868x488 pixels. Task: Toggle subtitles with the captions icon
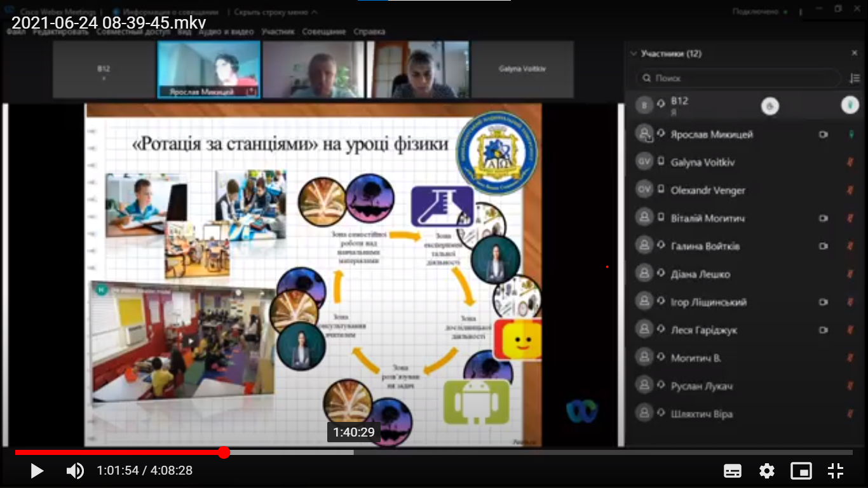[x=733, y=471]
